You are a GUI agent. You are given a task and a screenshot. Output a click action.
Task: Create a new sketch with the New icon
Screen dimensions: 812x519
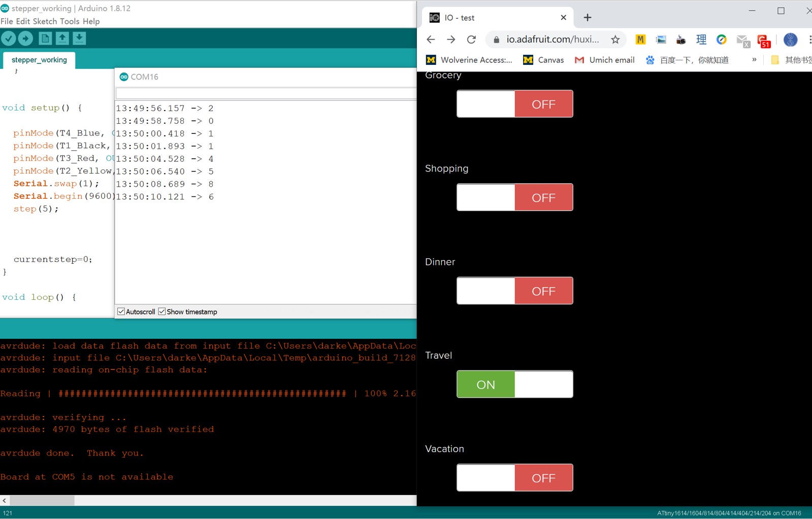tap(45, 38)
